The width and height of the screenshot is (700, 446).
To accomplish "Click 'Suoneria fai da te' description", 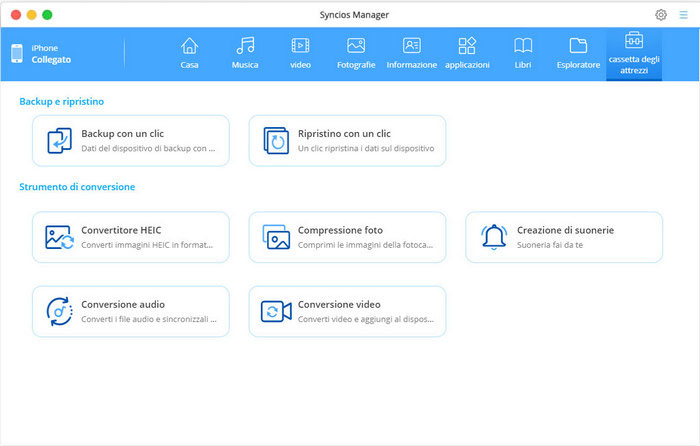I will 550,245.
